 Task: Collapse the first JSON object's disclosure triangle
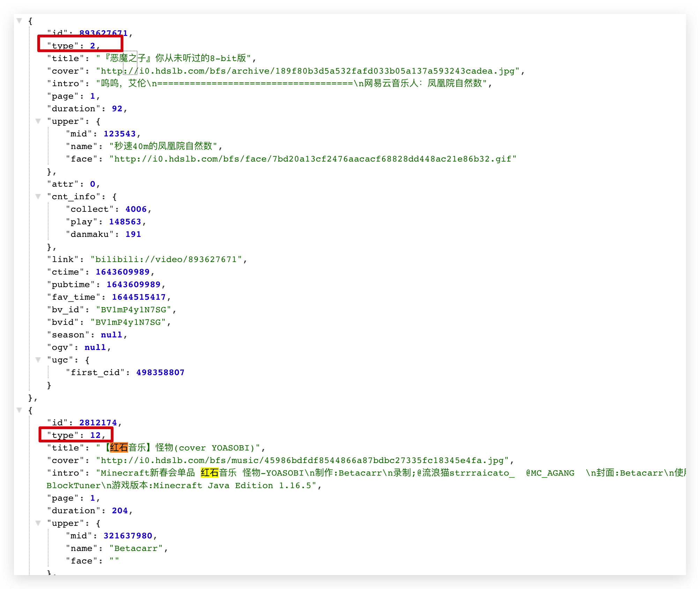[x=20, y=21]
